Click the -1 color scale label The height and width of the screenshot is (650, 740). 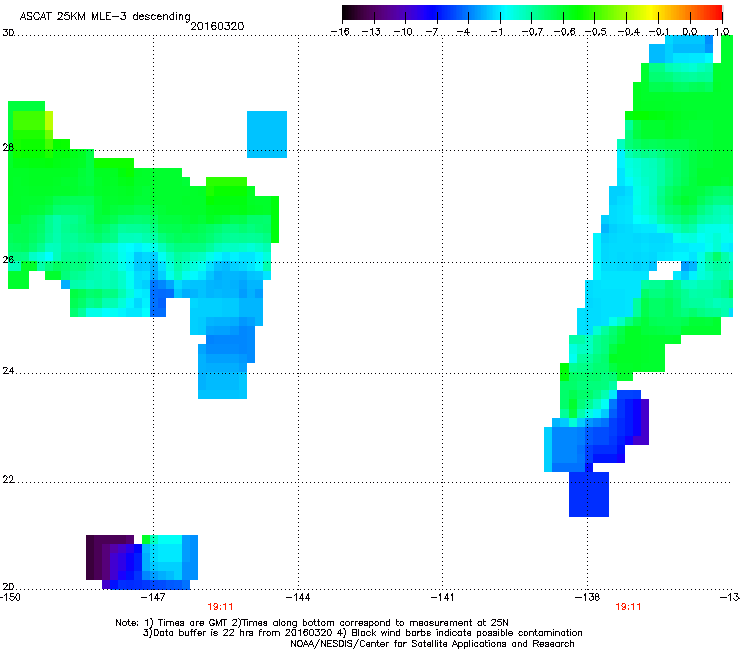[497, 32]
